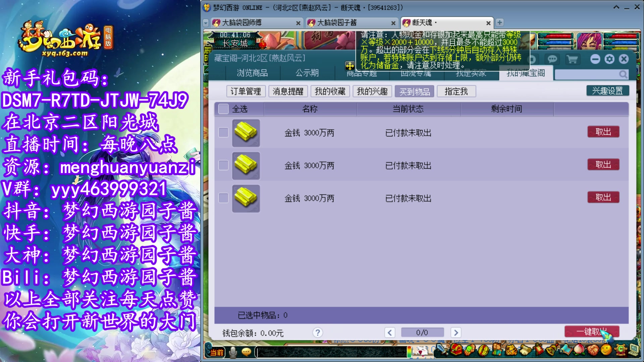Image resolution: width=644 pixels, height=362 pixels.
Task: Switch to 我的藏宝阁 tab
Action: (x=526, y=73)
